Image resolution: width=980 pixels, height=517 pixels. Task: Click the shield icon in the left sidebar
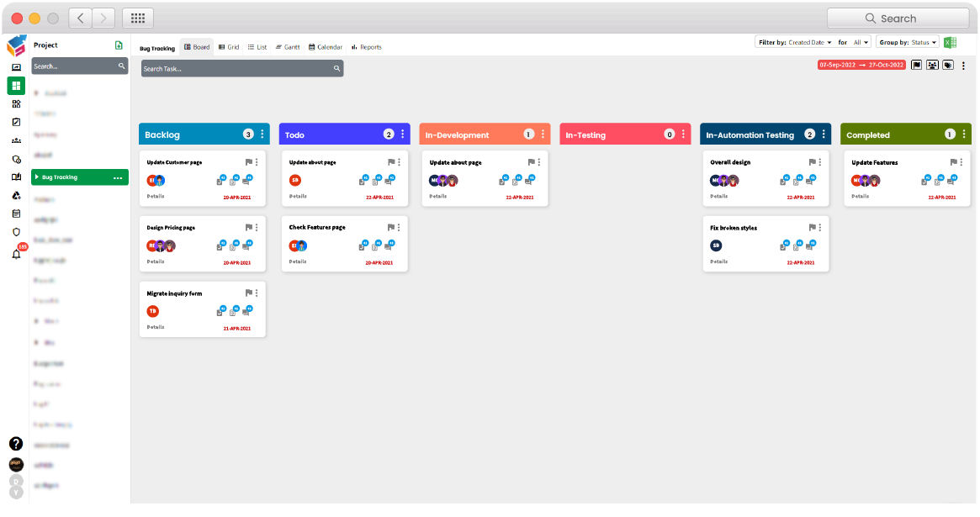click(x=16, y=232)
